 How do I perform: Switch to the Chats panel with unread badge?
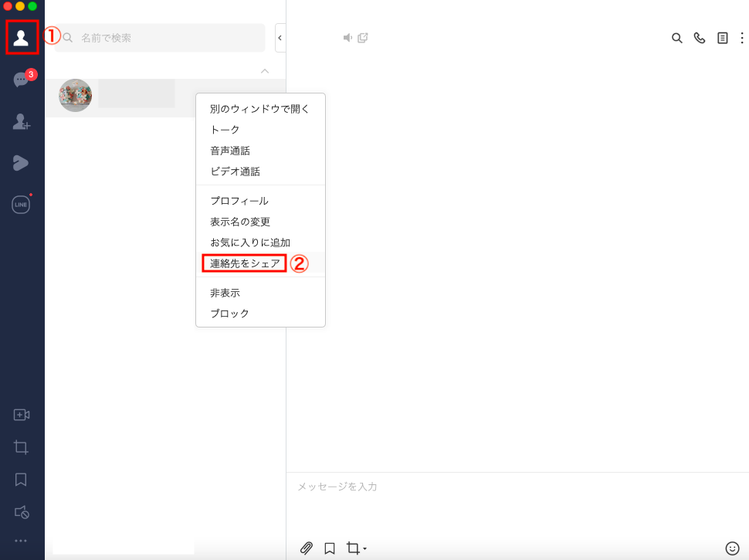click(22, 80)
